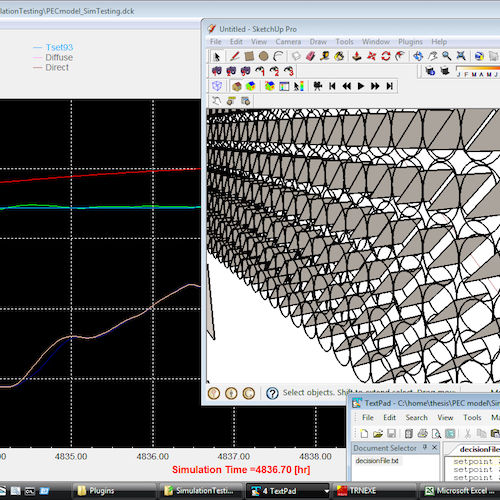Select the red Rotate tool

[386, 56]
